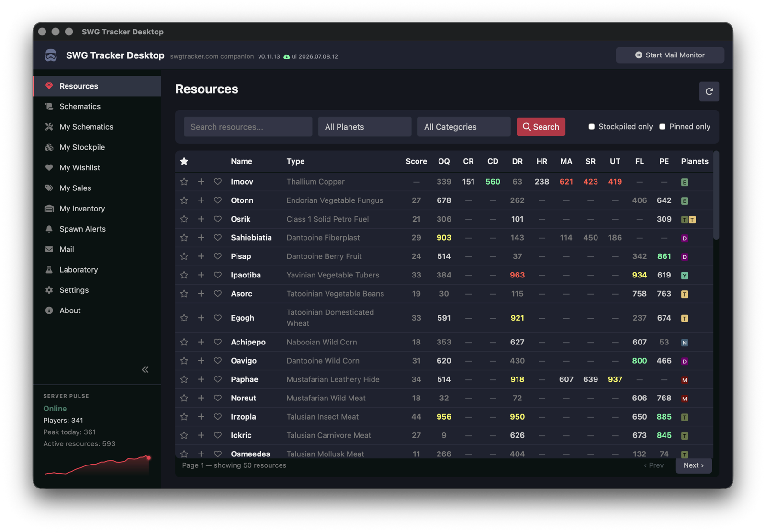Click the Yavin planet badge for Ipaotiba
The image size is (766, 532).
[685, 276]
